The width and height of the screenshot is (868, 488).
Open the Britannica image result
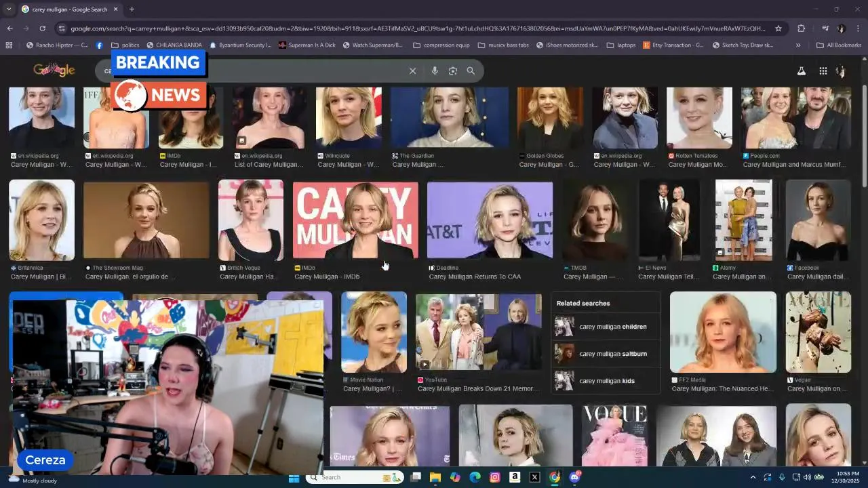click(x=41, y=220)
